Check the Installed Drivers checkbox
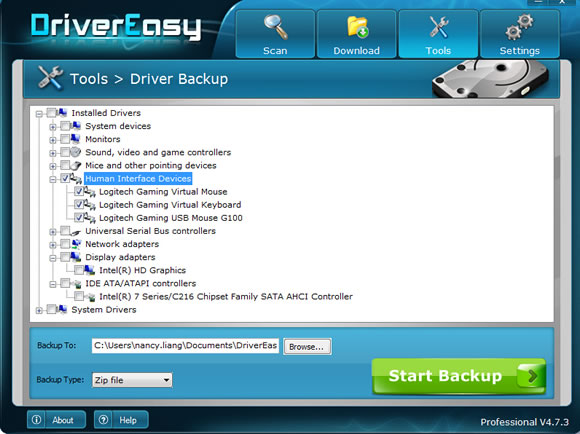This screenshot has height=434, width=580. pyautogui.click(x=51, y=112)
